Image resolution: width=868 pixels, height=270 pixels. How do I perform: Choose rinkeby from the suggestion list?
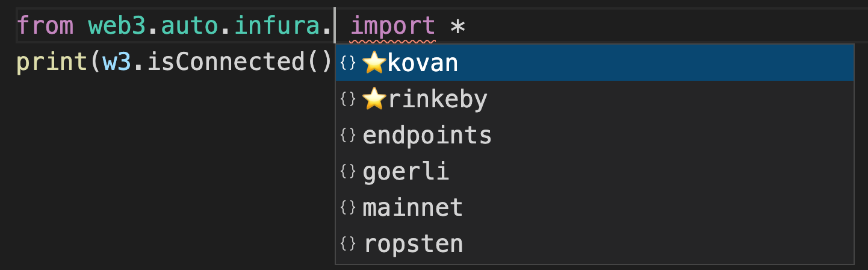pos(437,99)
